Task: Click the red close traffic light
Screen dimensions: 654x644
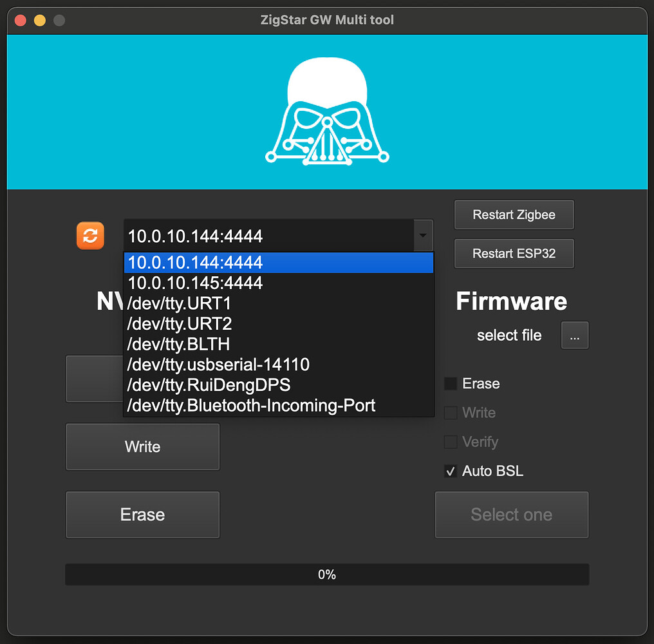Action: (20, 20)
